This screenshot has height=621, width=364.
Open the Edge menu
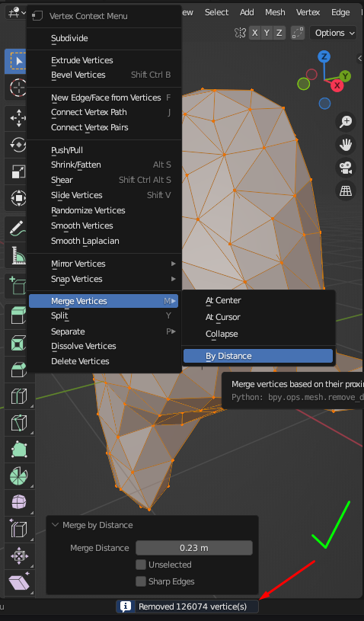pos(340,12)
